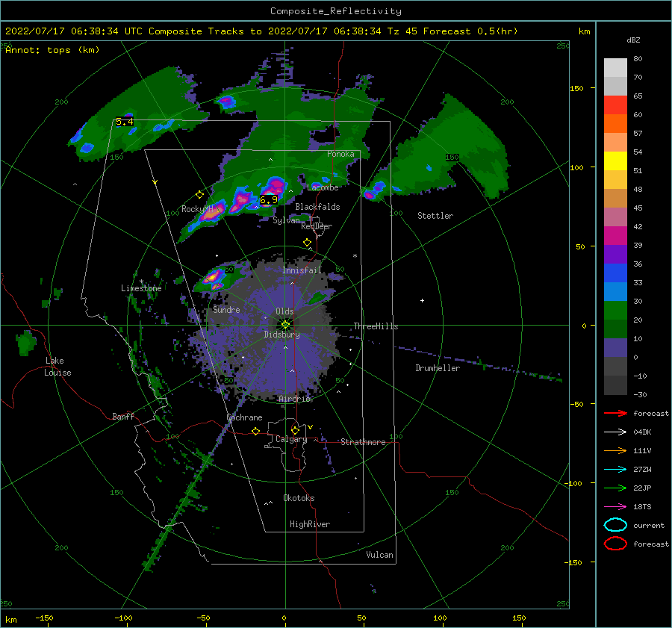Screen dimensions: 672x628
Task: Click the 18TS legend text
Action: [x=642, y=507]
